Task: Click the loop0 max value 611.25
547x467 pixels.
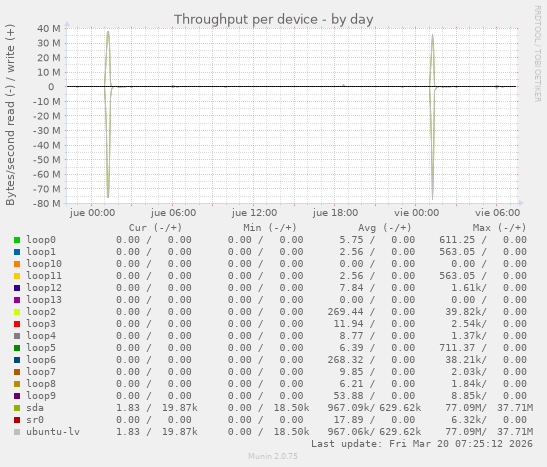Action: [457, 240]
